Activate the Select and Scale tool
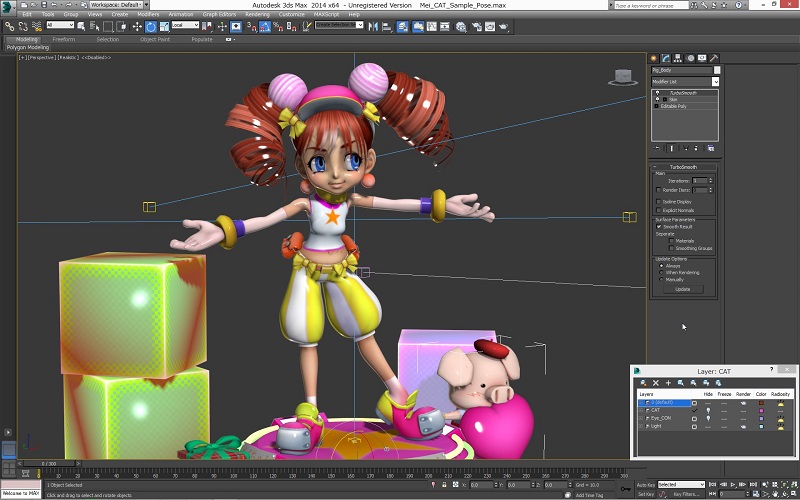Screen dimensions: 800x500 [164, 27]
